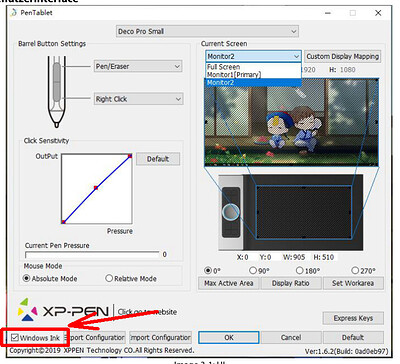Set rotation to 270 degrees

click(x=355, y=270)
